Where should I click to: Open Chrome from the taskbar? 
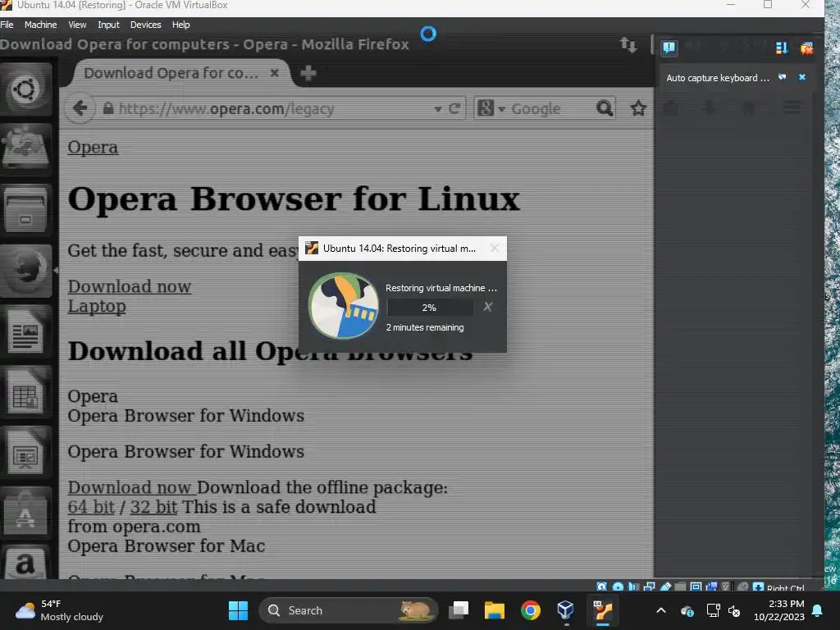pyautogui.click(x=531, y=610)
